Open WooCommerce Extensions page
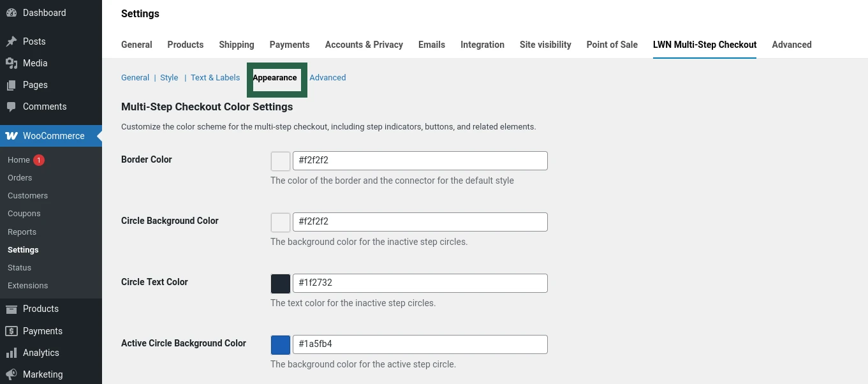This screenshot has height=384, width=868. pos(28,286)
